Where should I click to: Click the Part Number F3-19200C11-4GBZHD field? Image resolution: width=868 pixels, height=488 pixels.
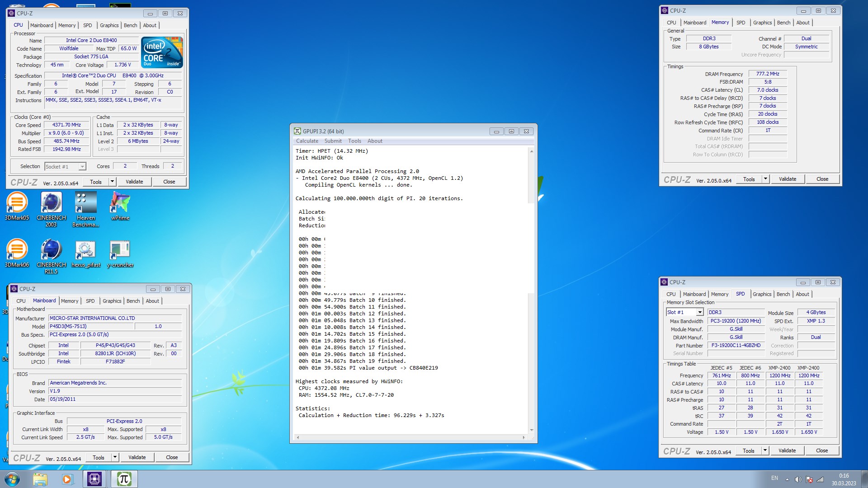tap(736, 345)
